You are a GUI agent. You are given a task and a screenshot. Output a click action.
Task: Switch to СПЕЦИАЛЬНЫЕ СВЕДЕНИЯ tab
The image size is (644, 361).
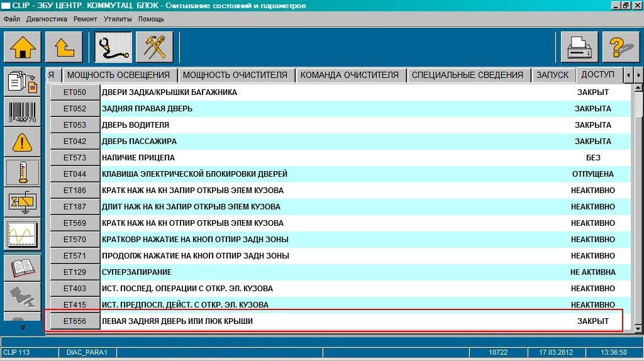467,75
